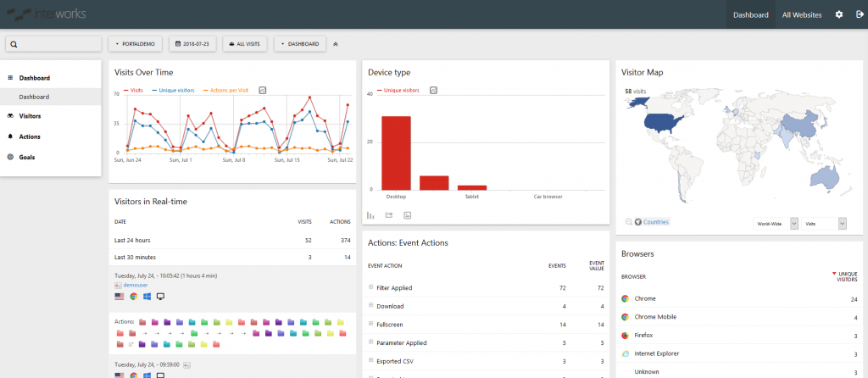Click the bar chart visualization icon under Device type

point(370,215)
